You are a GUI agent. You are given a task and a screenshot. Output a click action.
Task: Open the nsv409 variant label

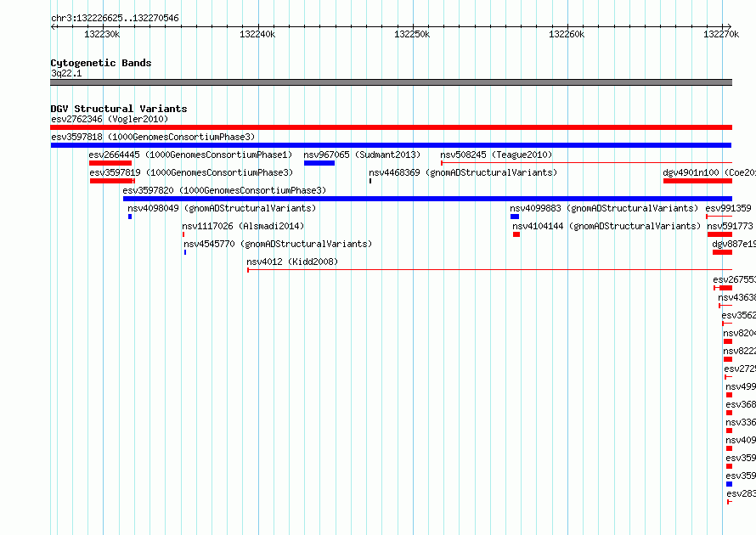coord(741,440)
